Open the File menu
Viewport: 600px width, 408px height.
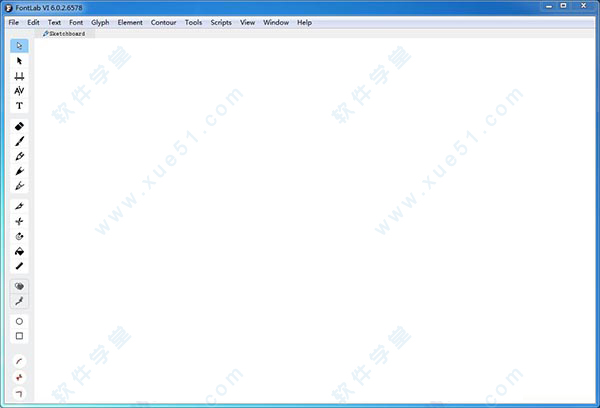(x=14, y=22)
